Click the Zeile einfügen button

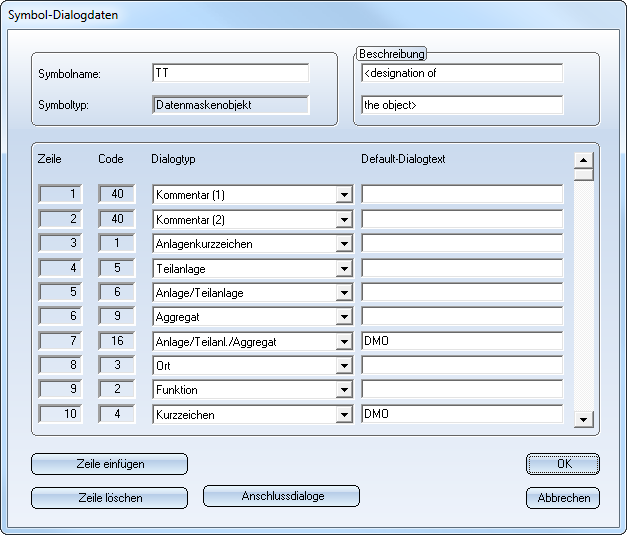[x=110, y=464]
